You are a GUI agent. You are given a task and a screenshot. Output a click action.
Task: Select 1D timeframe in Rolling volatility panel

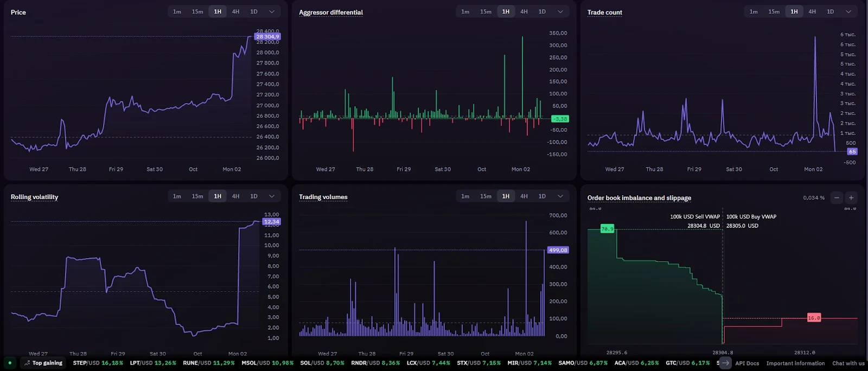[x=254, y=196]
